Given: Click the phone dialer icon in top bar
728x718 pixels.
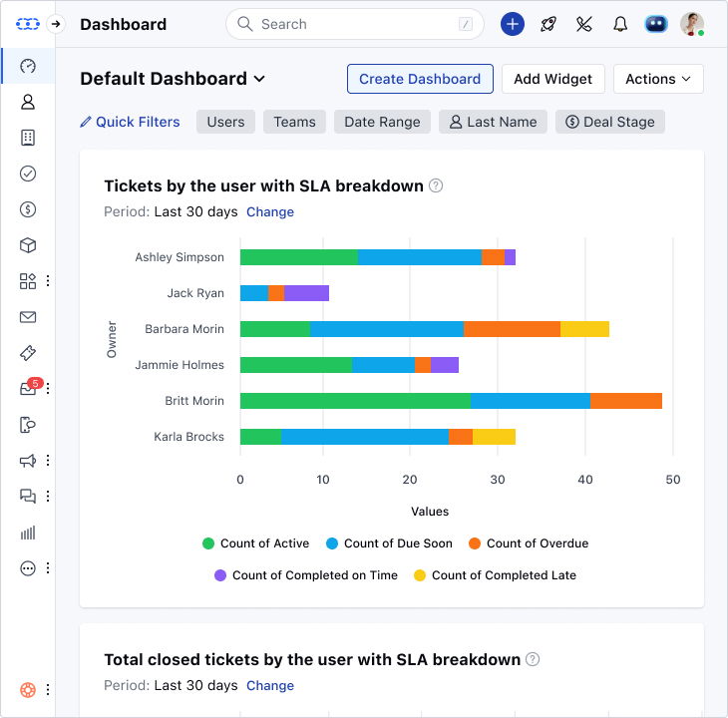Looking at the screenshot, I should 584,24.
